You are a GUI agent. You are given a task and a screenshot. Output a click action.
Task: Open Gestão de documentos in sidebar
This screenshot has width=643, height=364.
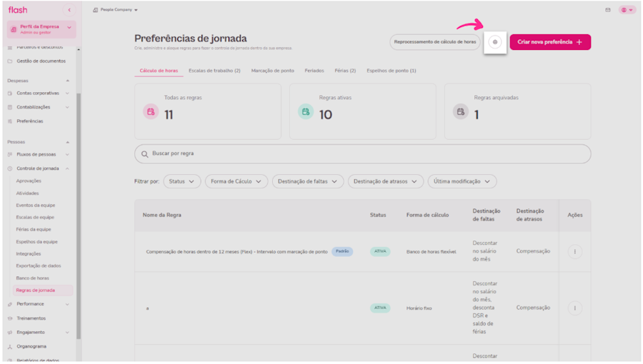pos(41,61)
